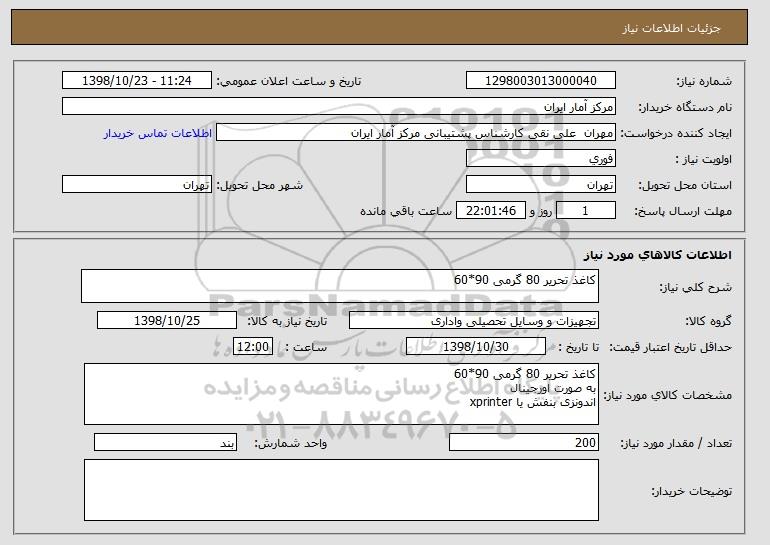Click the label گروه کالا

(708, 322)
